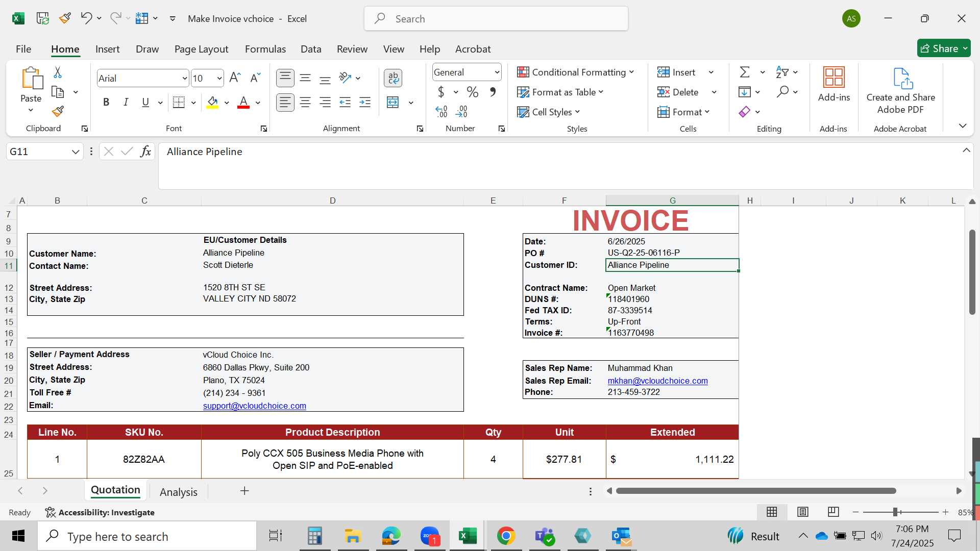The height and width of the screenshot is (551, 980).
Task: Toggle Center horizontal alignment
Action: [x=305, y=103]
